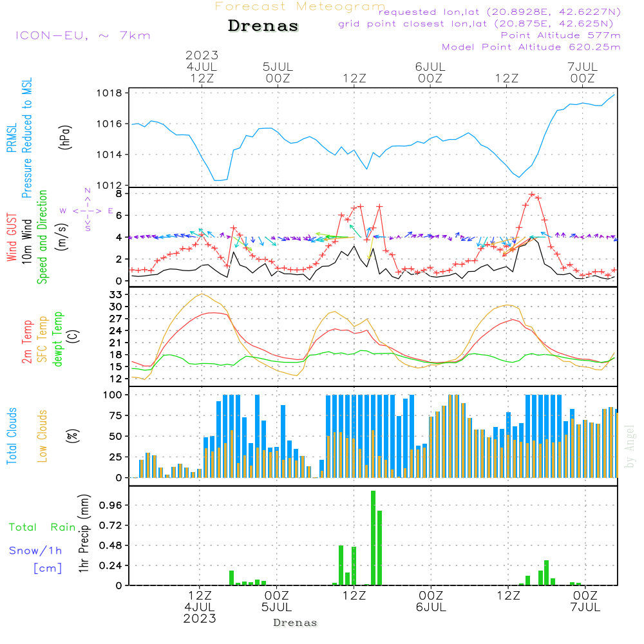Click the wind direction compass rose

87,210
